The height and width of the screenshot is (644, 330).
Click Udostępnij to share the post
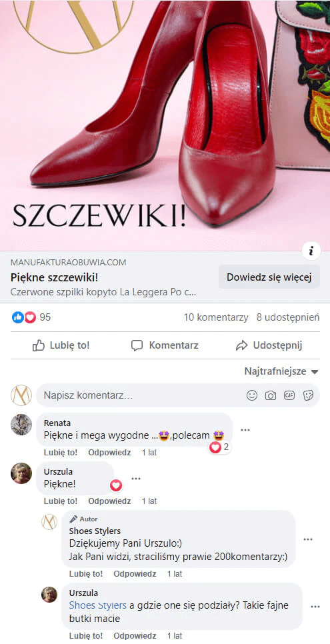(x=269, y=345)
